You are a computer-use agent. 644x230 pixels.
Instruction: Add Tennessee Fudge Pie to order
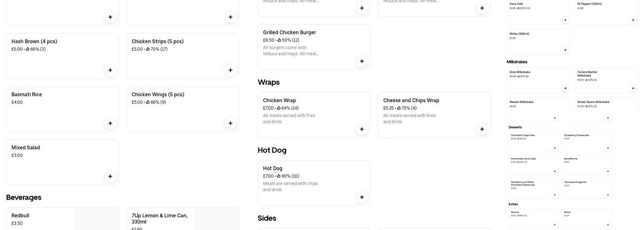608,195
